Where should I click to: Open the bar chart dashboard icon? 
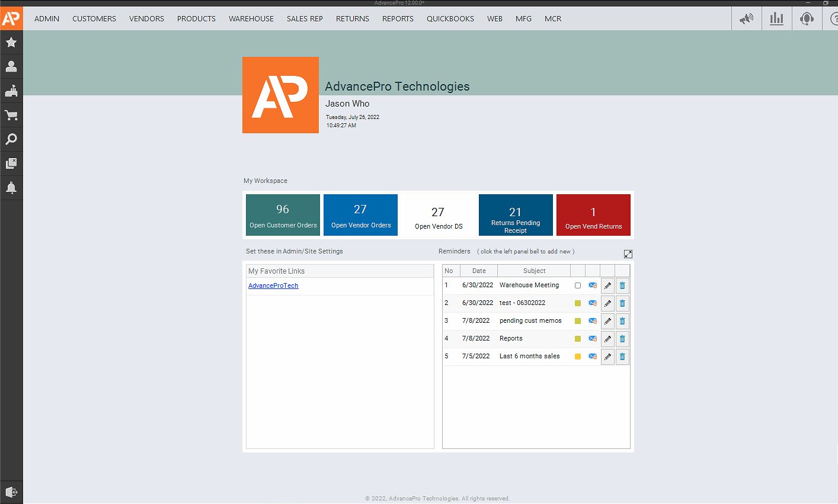click(x=776, y=19)
